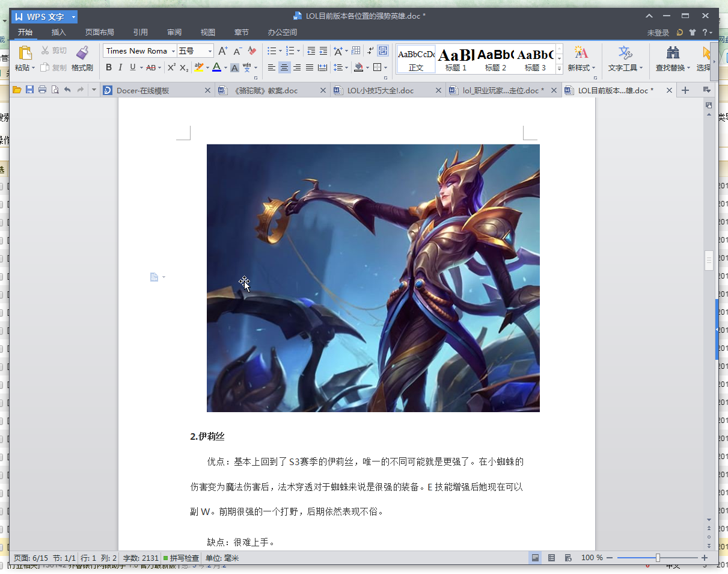Apply the 标题 1 heading style
The height and width of the screenshot is (574, 728).
(x=456, y=59)
